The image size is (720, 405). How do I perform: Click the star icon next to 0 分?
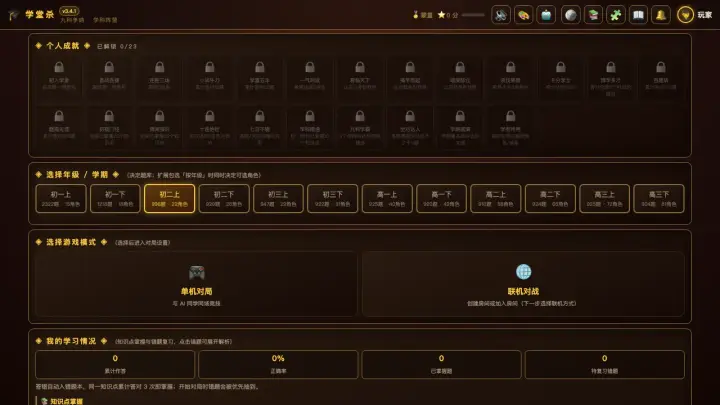click(x=441, y=15)
